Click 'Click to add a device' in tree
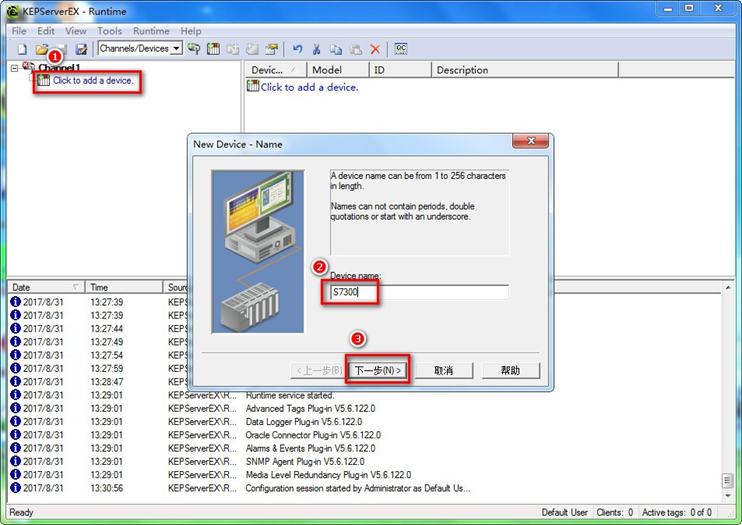The image size is (742, 525). click(93, 80)
